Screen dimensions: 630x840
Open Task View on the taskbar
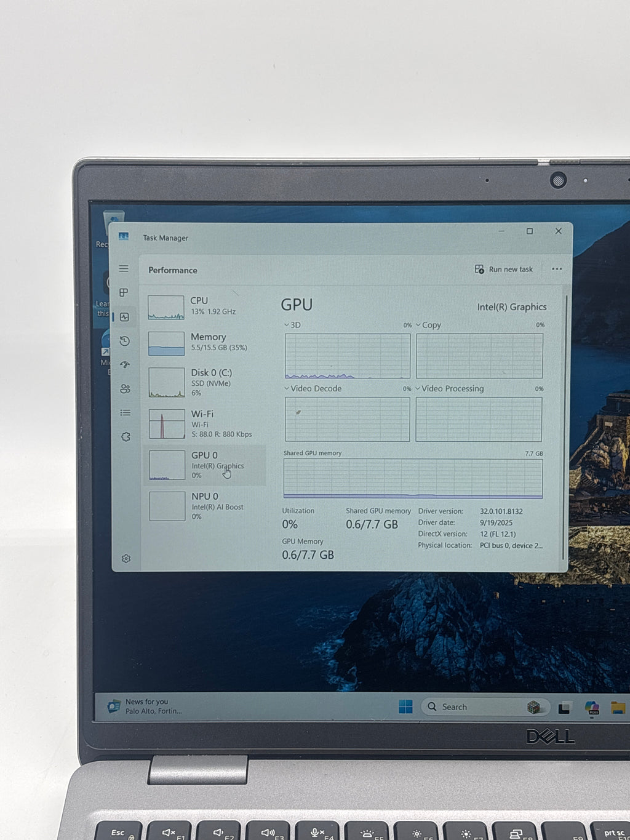pyautogui.click(x=564, y=708)
